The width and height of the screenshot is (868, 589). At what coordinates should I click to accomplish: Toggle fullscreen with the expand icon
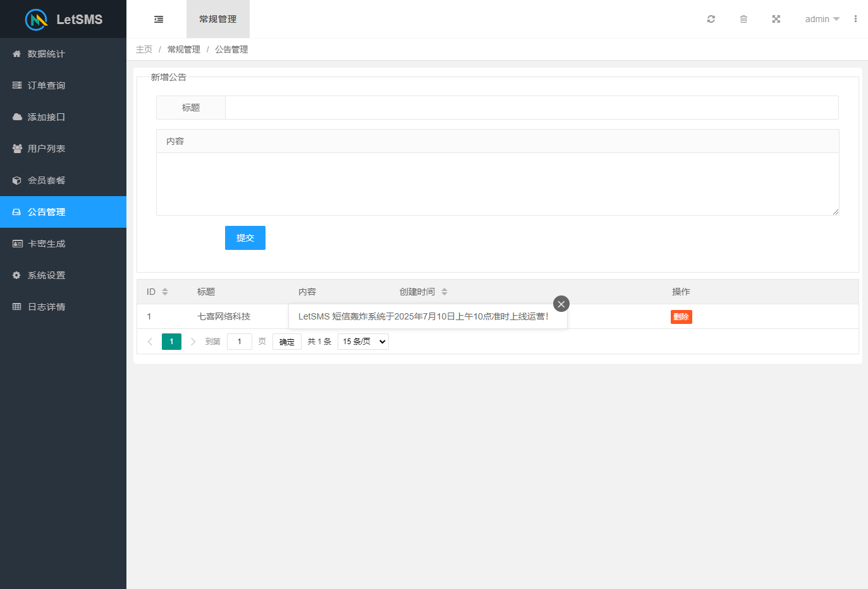(776, 19)
